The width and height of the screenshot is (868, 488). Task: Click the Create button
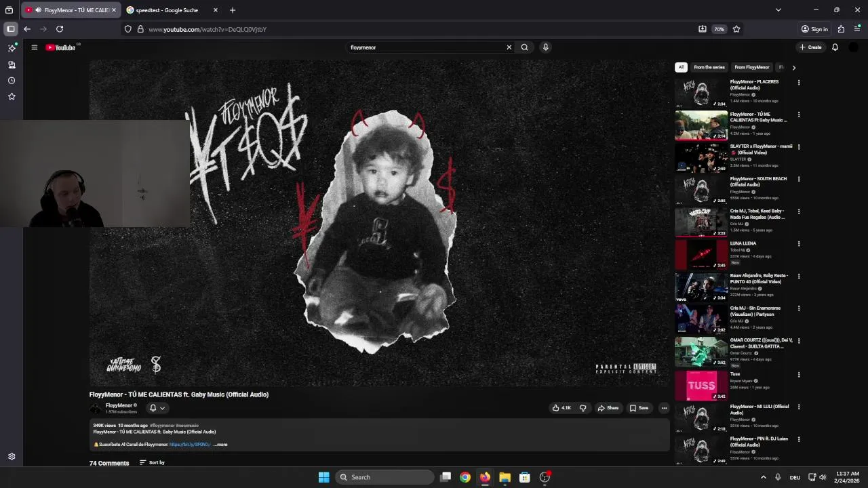point(810,47)
